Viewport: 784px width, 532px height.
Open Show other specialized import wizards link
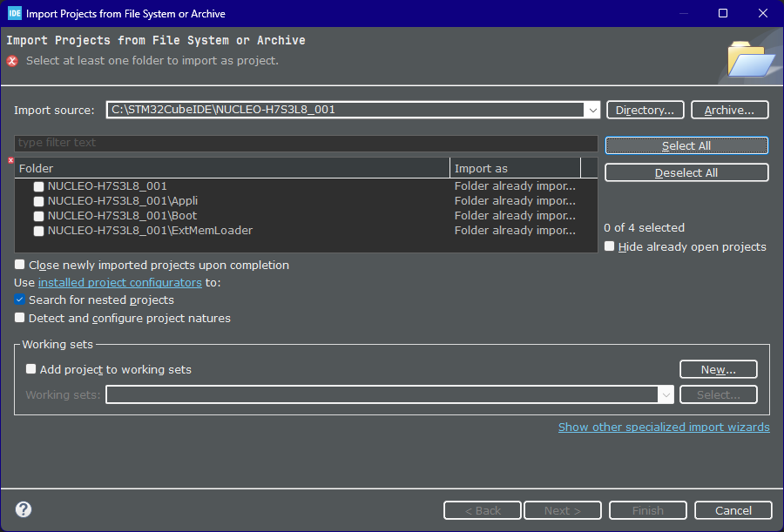pos(664,427)
